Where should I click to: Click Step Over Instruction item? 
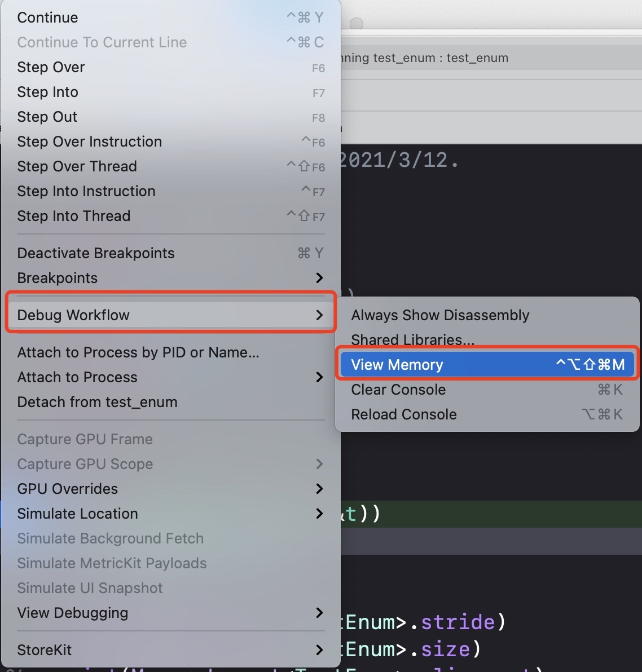click(x=171, y=142)
